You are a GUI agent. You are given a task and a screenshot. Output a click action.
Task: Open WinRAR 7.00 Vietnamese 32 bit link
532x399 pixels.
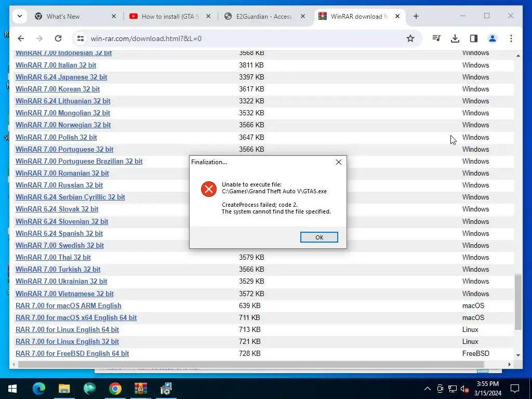(x=64, y=294)
